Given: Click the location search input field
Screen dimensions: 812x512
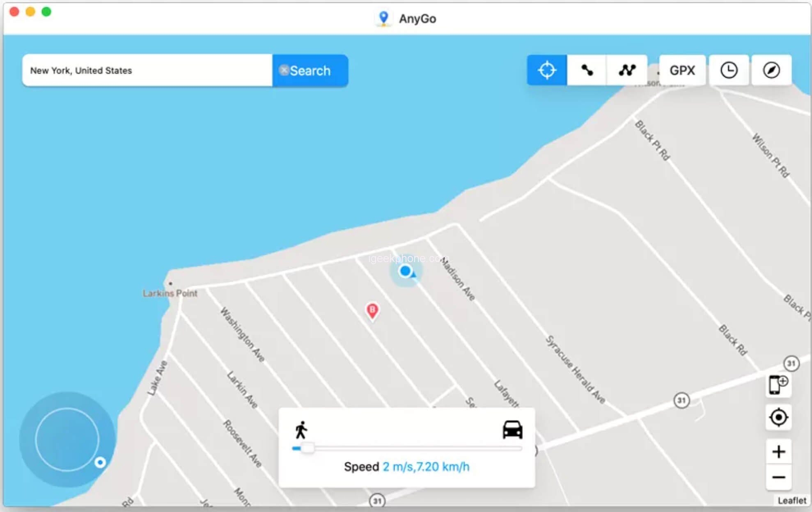Looking at the screenshot, I should pos(148,70).
